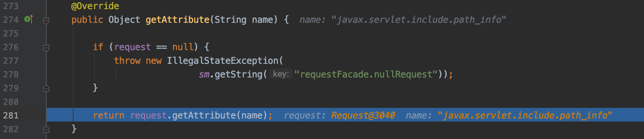Click the "key:" parameter hint
The height and width of the screenshot is (139, 644).
click(281, 74)
